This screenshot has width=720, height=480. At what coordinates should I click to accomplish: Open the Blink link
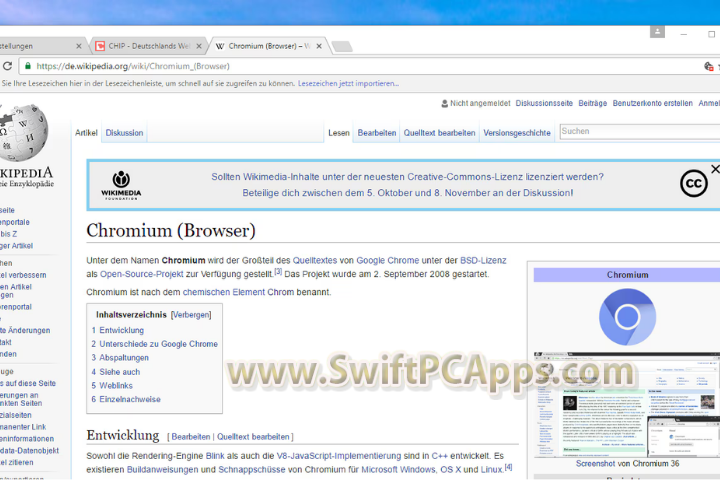pos(215,456)
